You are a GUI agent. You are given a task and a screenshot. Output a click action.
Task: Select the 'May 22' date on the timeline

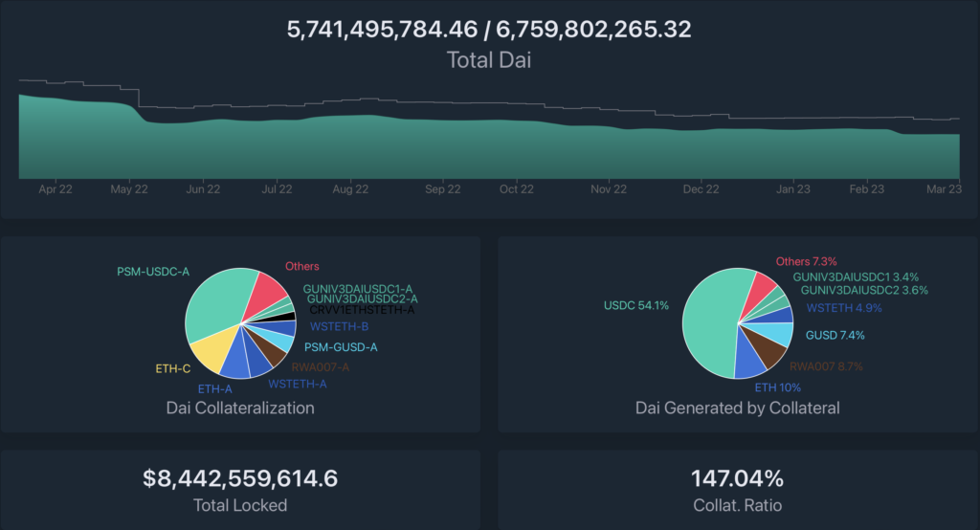129,189
